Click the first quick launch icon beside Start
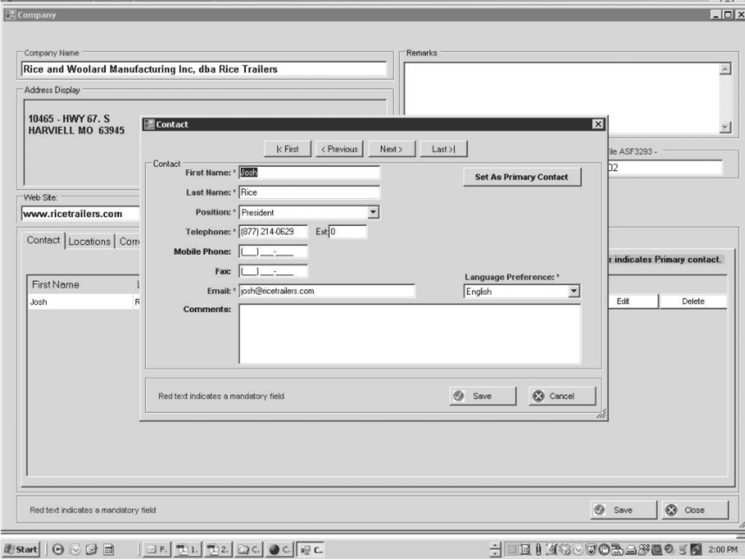The width and height of the screenshot is (745, 560). pos(58,549)
